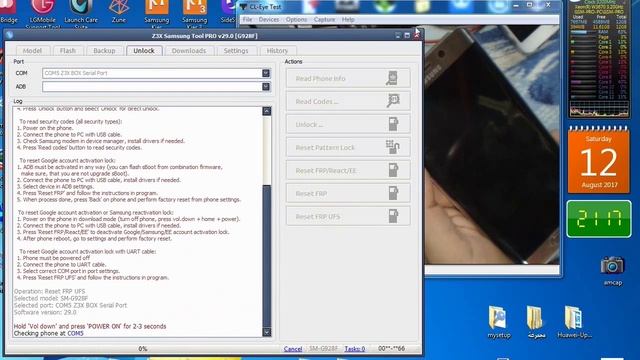640x360 pixels.
Task: Open Capture menu in CL-Eye Test
Action: [324, 20]
